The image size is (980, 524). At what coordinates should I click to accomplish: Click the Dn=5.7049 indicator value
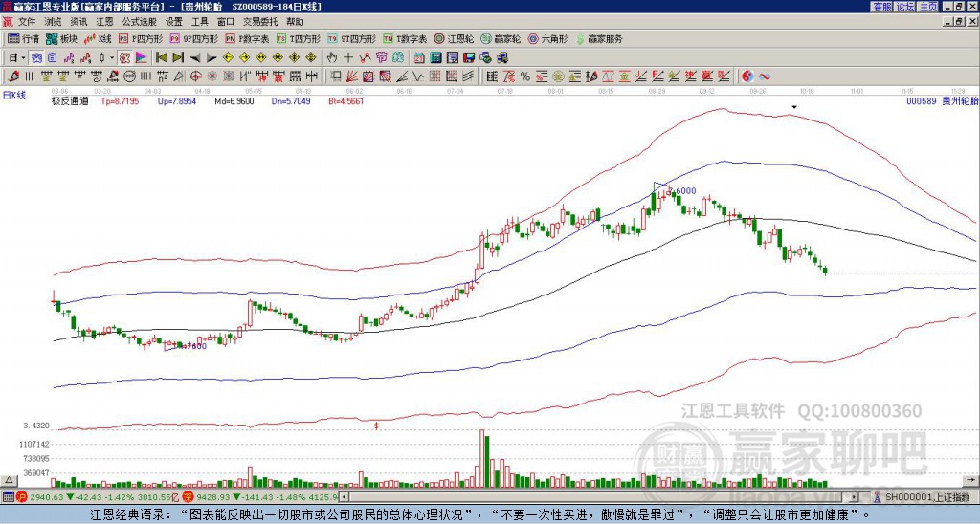[291, 100]
